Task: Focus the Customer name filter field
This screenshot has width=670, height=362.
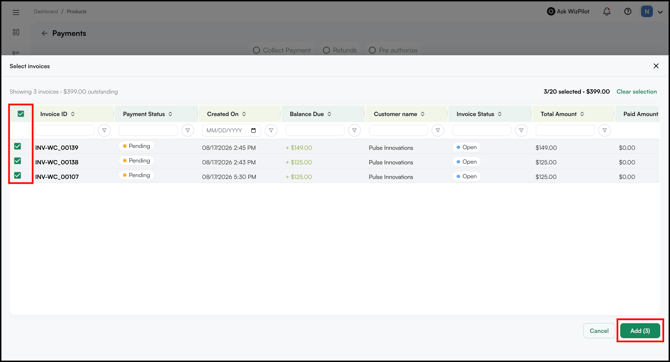Action: coord(398,130)
